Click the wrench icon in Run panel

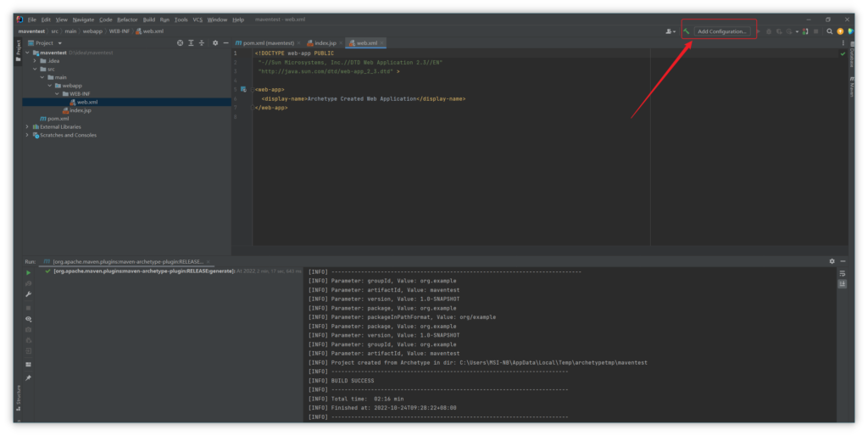pyautogui.click(x=28, y=294)
